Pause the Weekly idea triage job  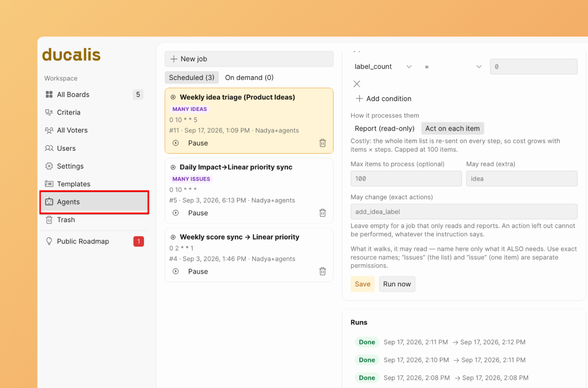tap(198, 143)
